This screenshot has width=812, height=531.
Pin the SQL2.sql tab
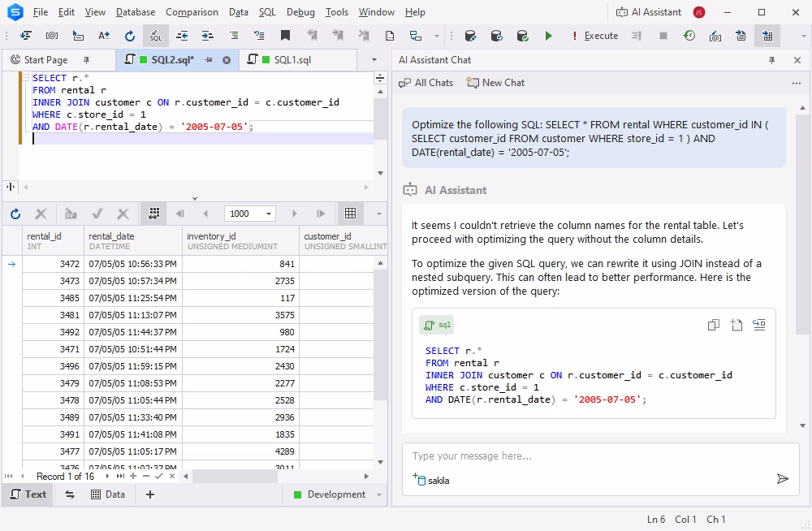point(208,60)
